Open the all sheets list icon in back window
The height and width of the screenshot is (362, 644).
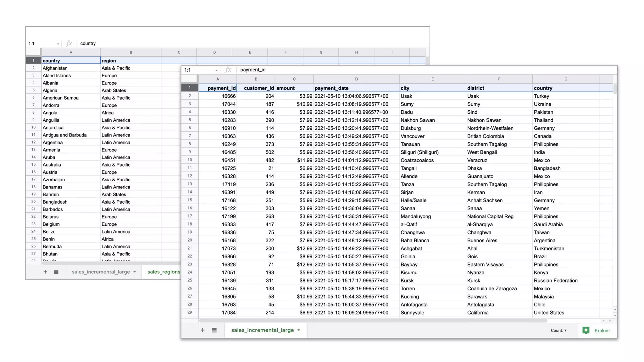56,272
